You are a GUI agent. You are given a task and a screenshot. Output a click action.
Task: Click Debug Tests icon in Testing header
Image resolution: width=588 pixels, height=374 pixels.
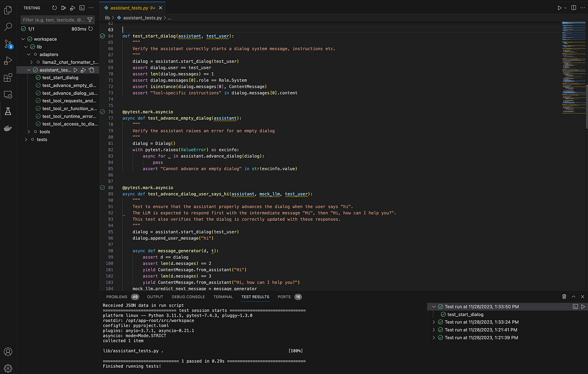coord(73,8)
